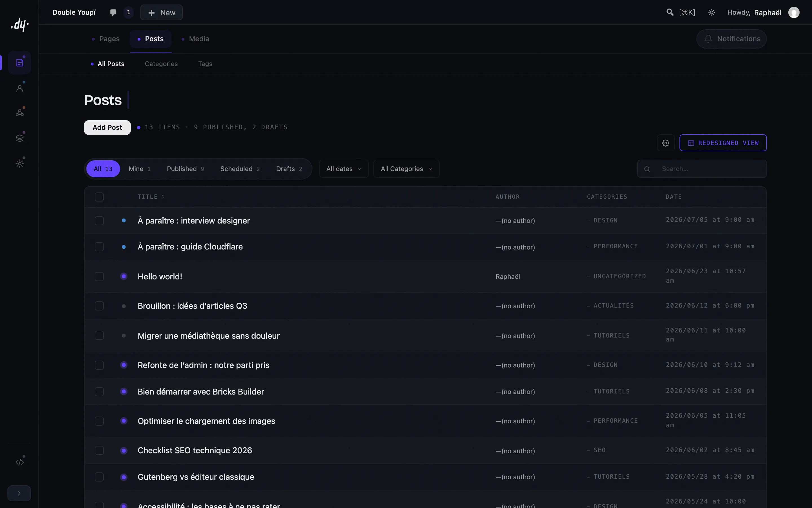This screenshot has height=508, width=812.
Task: Tick the select-all checkbox in table header
Action: [99, 197]
